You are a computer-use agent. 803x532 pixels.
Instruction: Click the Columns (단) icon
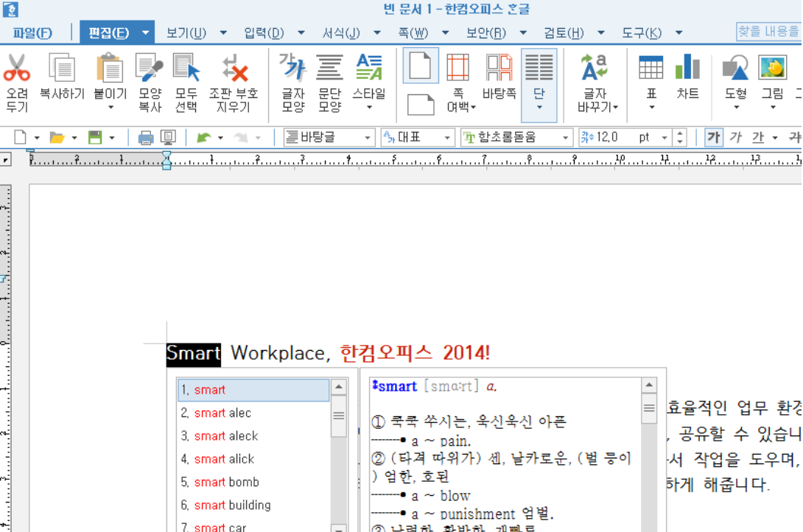point(539,69)
